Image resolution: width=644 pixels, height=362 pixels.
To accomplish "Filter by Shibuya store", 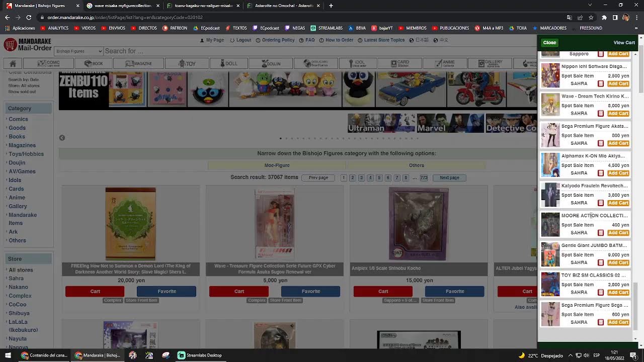I will (x=19, y=313).
